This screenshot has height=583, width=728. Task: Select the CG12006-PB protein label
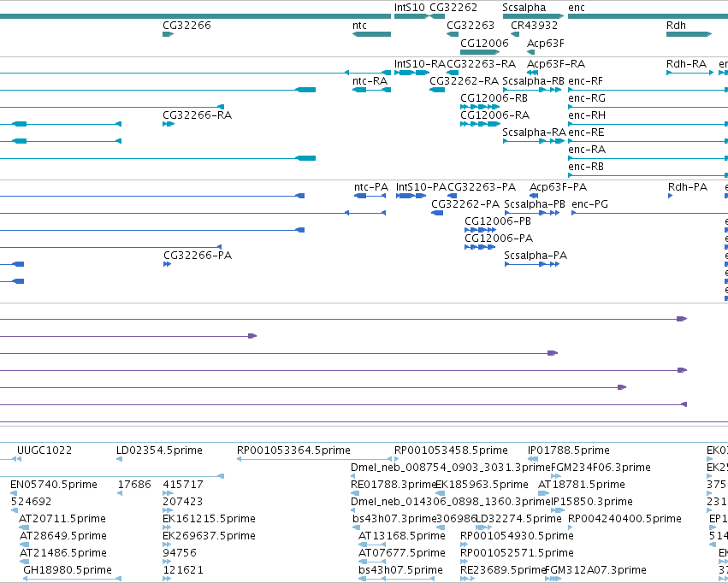tap(498, 221)
